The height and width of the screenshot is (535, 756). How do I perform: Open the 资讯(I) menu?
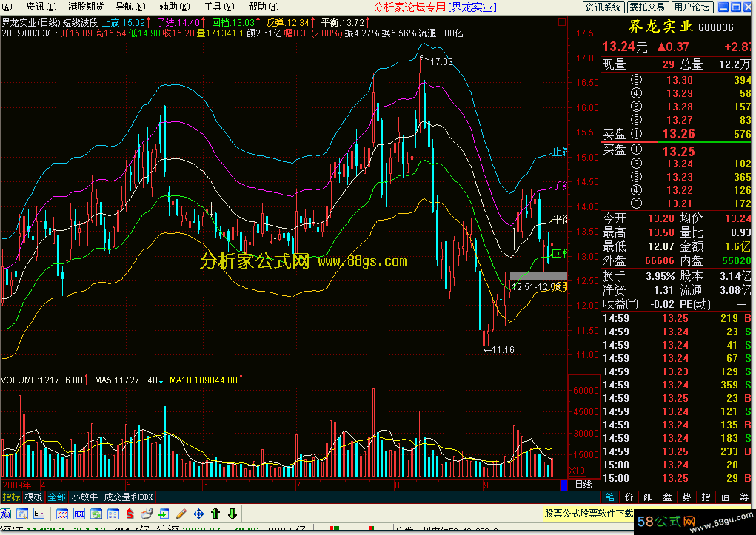(x=41, y=6)
